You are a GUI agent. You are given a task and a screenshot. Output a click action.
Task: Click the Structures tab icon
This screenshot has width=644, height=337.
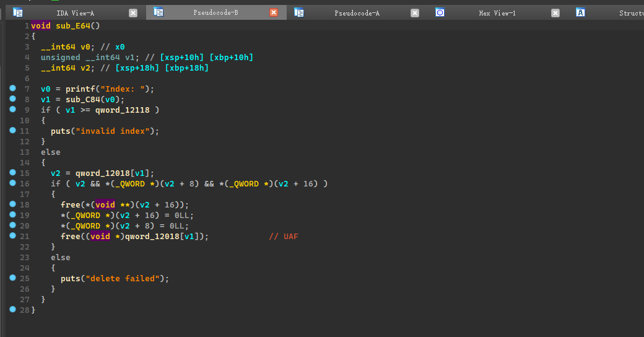click(x=580, y=12)
